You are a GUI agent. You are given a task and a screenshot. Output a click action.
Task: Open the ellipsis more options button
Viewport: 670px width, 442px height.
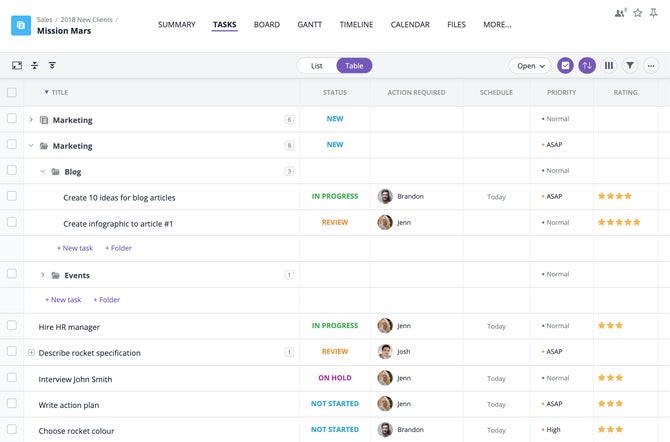coord(651,65)
